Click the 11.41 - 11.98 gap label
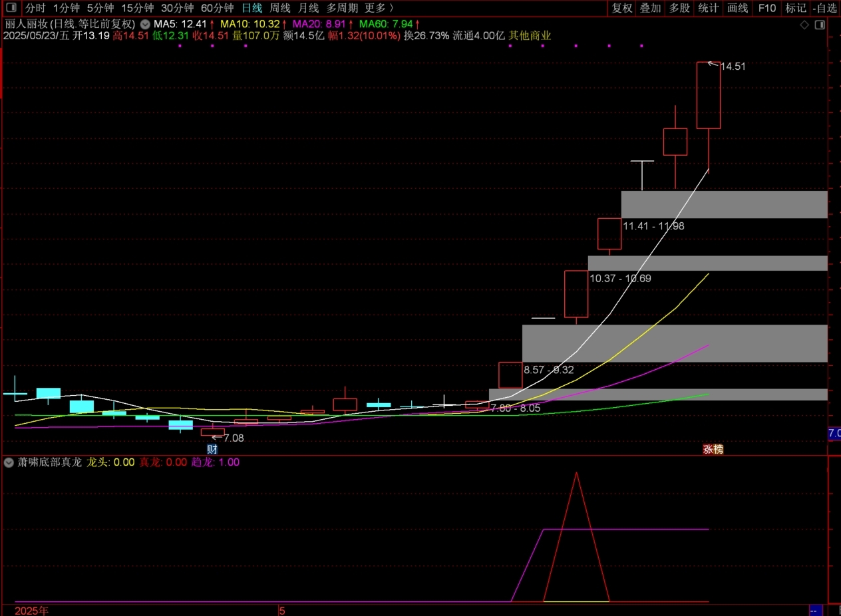 click(x=653, y=226)
